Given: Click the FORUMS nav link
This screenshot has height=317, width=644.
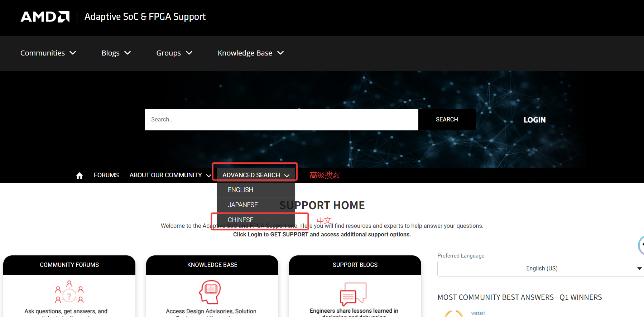Looking at the screenshot, I should coord(106,175).
